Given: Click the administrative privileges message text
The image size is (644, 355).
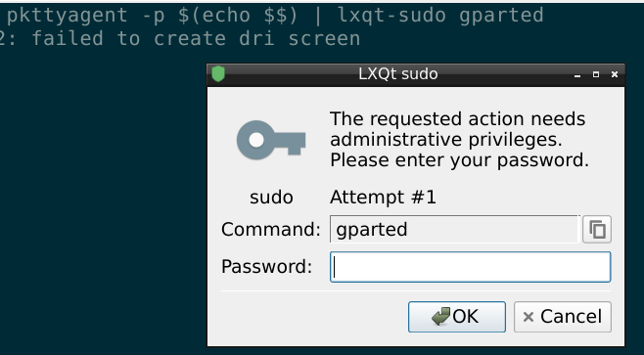Looking at the screenshot, I should [x=459, y=140].
